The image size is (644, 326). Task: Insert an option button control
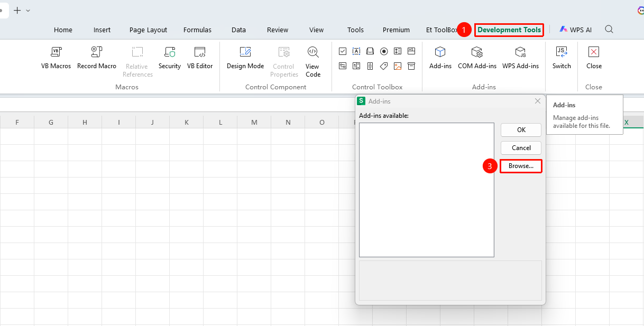click(384, 51)
